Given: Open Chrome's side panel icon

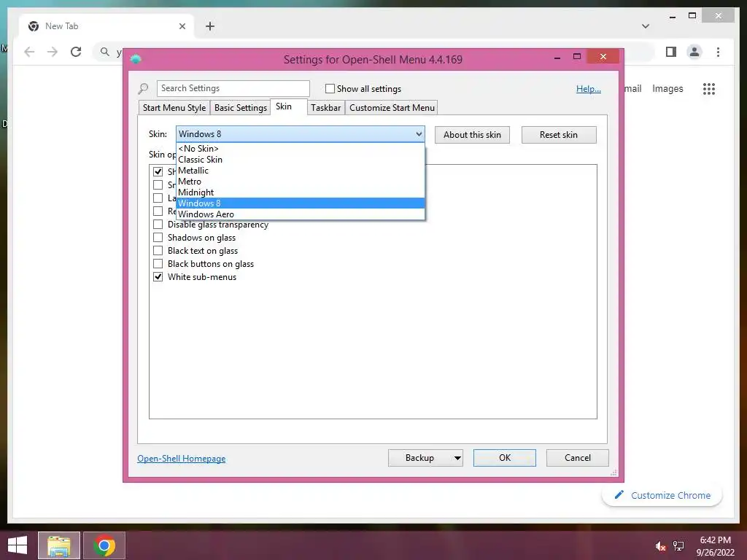Looking at the screenshot, I should (x=671, y=52).
